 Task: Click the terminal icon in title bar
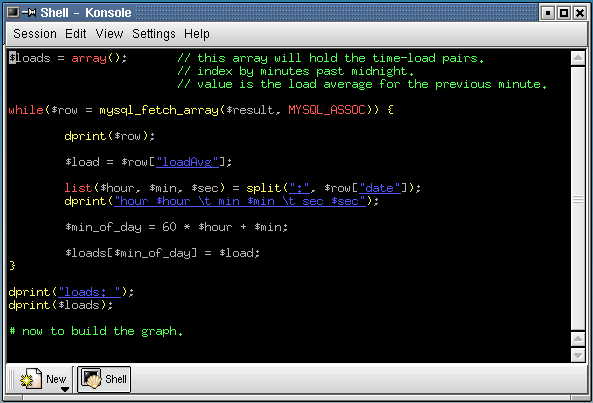coord(12,12)
